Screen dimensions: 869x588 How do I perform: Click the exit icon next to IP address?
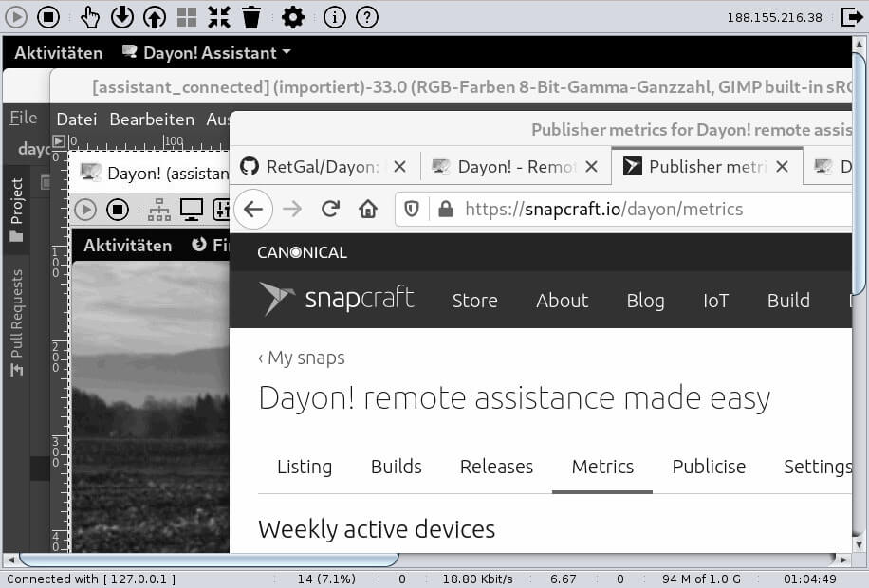click(x=852, y=17)
